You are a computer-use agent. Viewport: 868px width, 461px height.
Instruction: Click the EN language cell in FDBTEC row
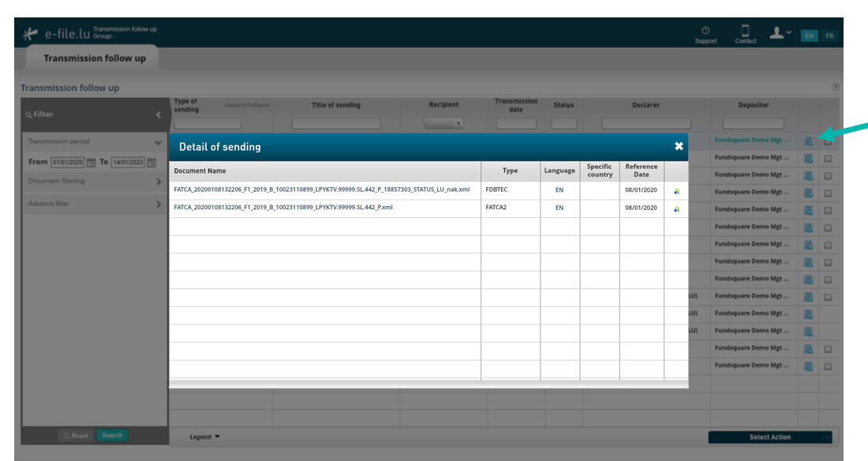tap(559, 190)
